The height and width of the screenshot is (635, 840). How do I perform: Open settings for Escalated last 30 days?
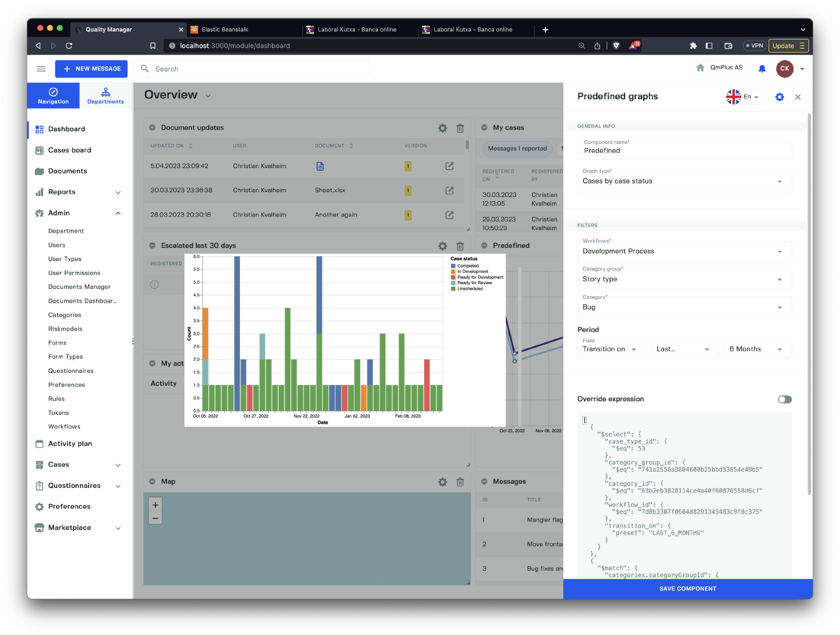[443, 246]
